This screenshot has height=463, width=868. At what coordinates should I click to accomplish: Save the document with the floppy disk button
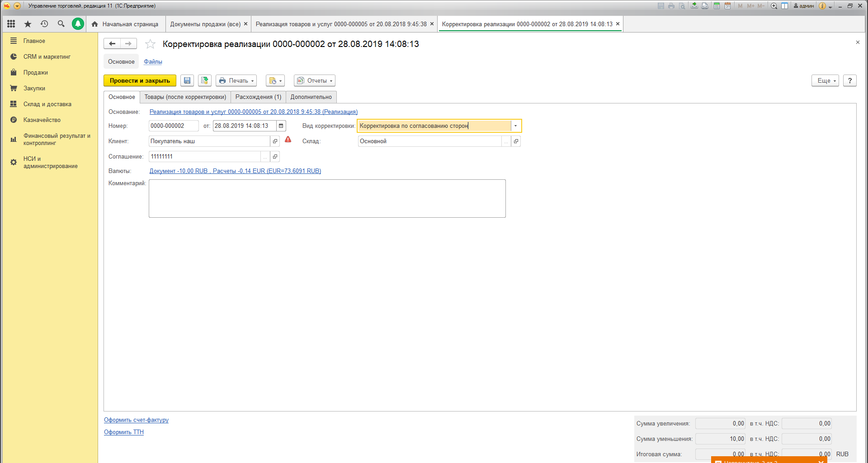pyautogui.click(x=187, y=80)
